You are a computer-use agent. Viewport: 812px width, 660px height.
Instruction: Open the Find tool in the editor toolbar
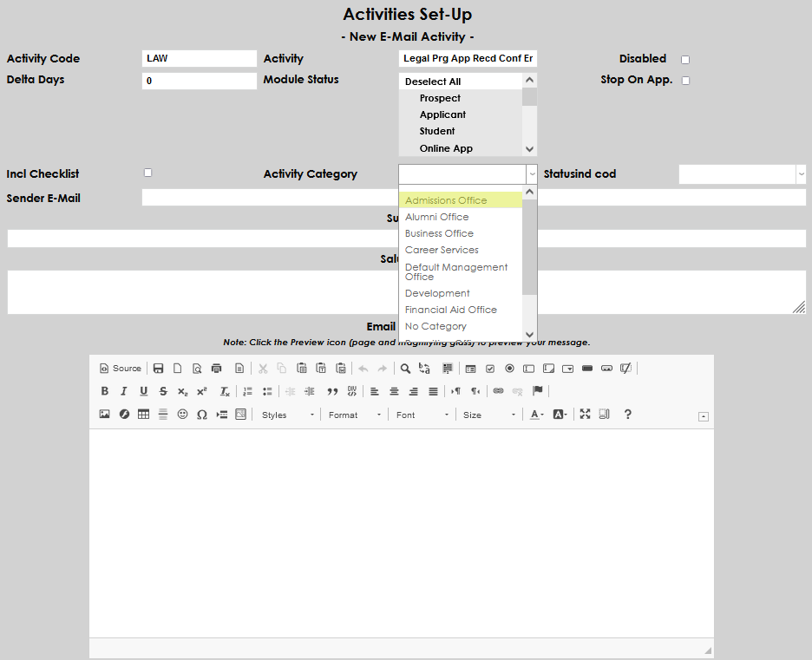coord(403,368)
